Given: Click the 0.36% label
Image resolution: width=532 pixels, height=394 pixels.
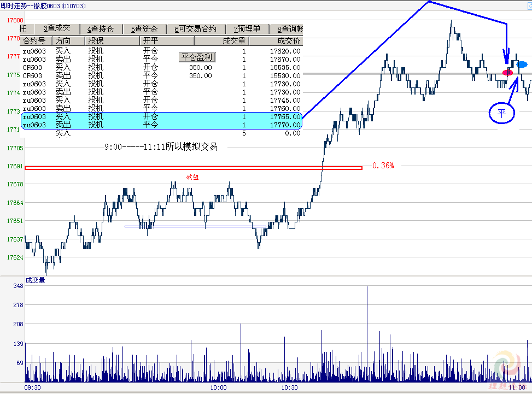Looking at the screenshot, I should [383, 166].
